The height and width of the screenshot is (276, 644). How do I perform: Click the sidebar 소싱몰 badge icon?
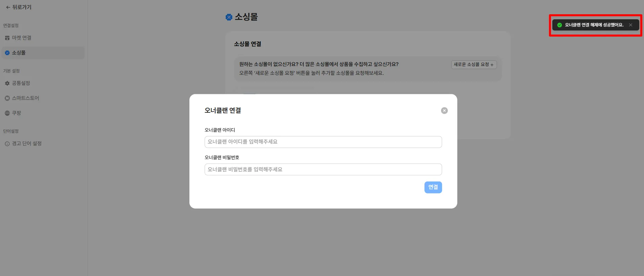coord(7,53)
